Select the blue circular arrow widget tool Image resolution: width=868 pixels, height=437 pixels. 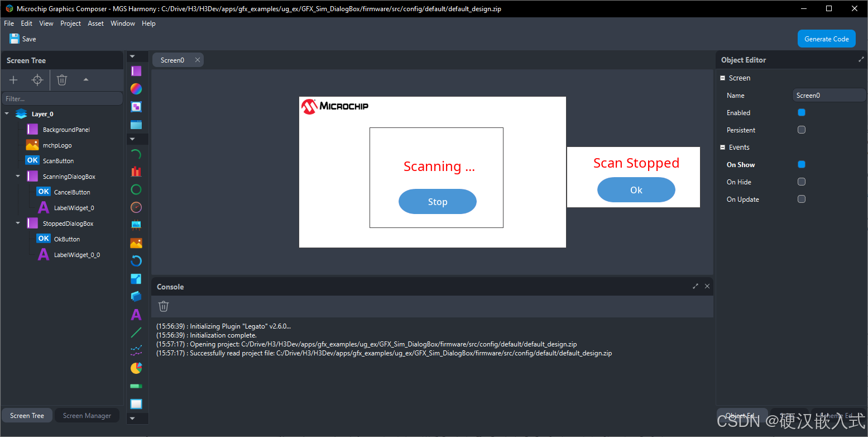136,261
